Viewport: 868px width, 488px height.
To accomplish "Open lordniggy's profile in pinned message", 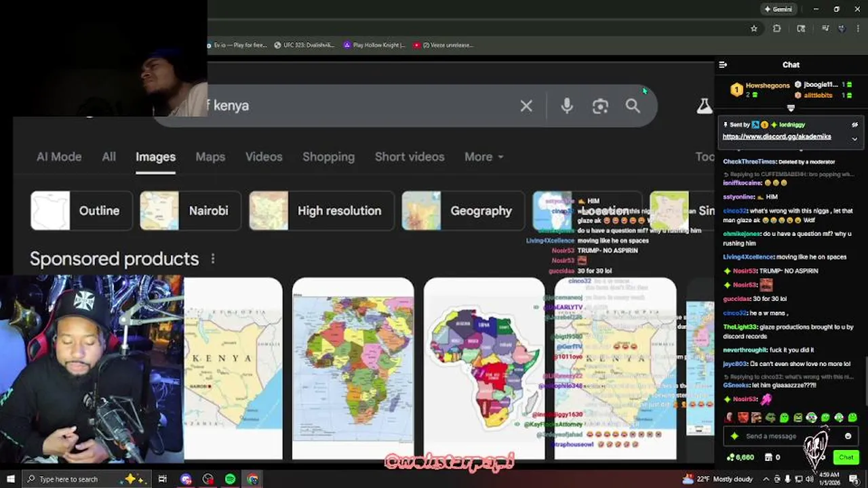I will pyautogui.click(x=792, y=125).
